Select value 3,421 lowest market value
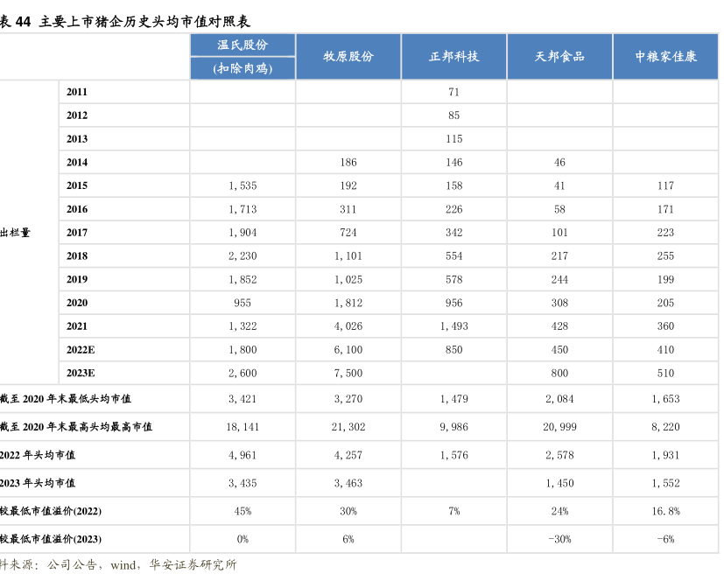 click(x=243, y=399)
